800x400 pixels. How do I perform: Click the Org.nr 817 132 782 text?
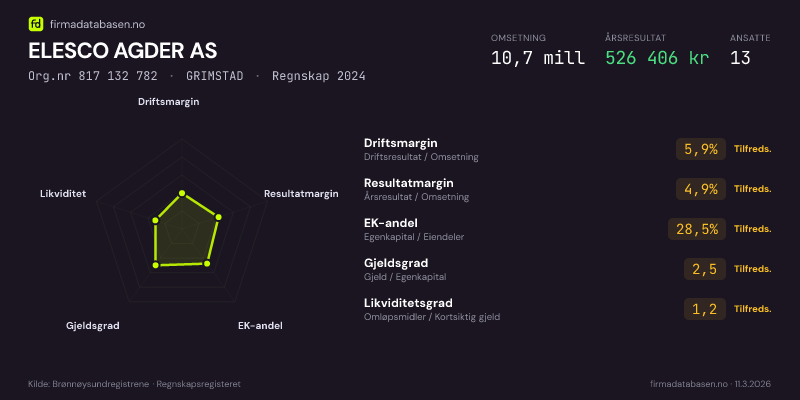pyautogui.click(x=93, y=76)
